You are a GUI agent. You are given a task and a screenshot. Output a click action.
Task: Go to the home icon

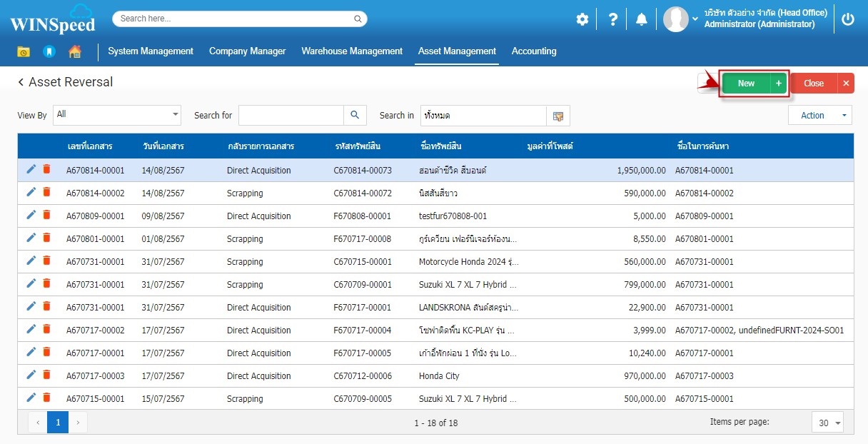point(74,51)
